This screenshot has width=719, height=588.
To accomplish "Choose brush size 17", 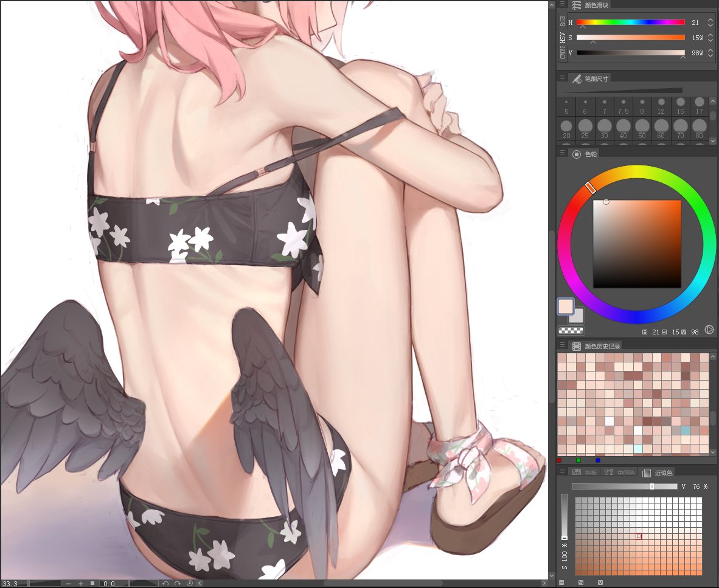I will point(700,106).
